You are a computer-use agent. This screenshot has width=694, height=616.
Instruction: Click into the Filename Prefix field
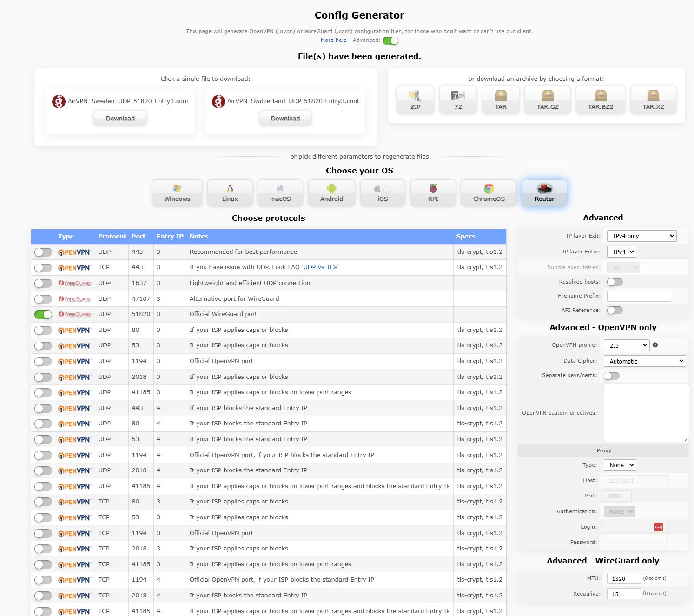[x=639, y=296]
